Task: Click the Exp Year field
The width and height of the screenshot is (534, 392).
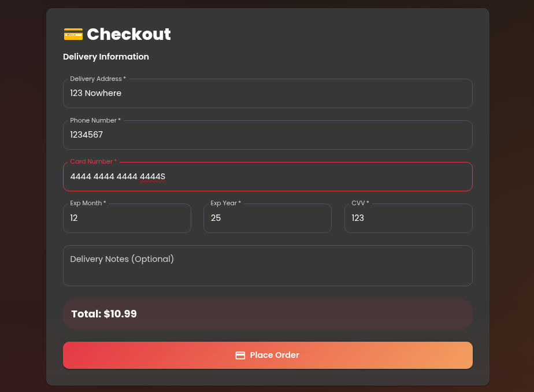Action: pyautogui.click(x=267, y=219)
